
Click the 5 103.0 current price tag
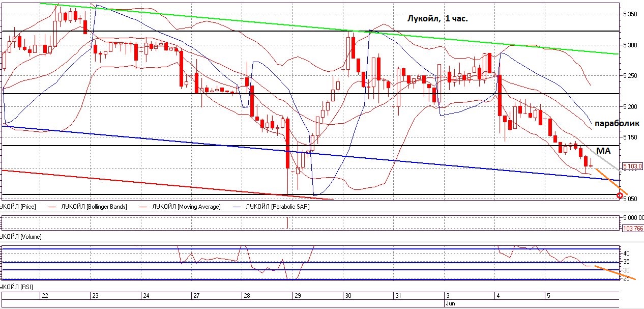(632, 166)
